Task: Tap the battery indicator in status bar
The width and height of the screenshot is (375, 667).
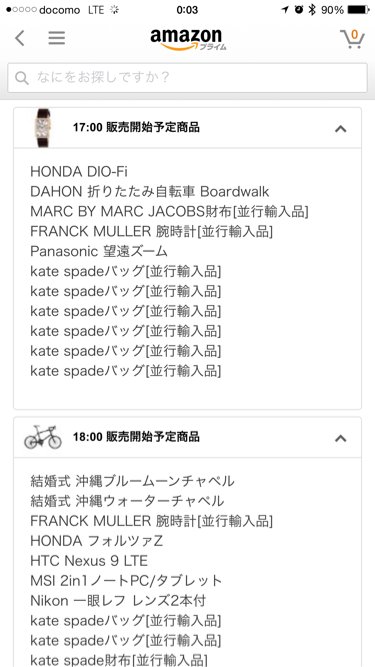Action: tap(358, 9)
